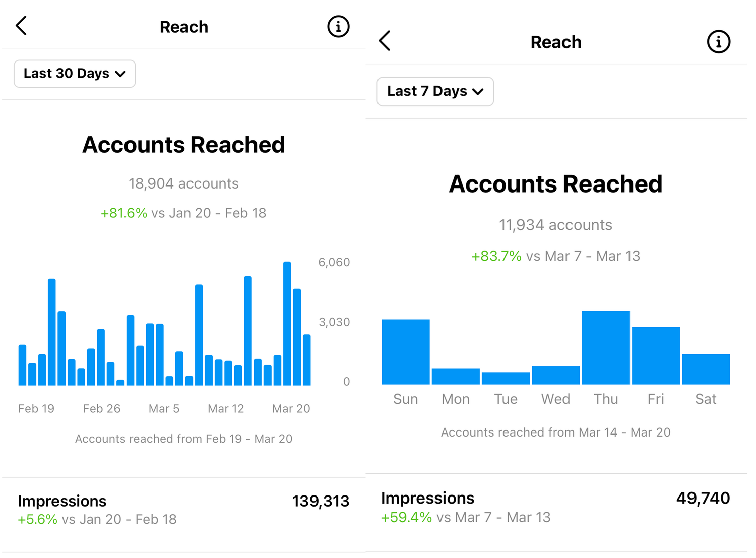The image size is (756, 558).
Task: Tap the 11,934 accounts total
Action: [x=555, y=225]
